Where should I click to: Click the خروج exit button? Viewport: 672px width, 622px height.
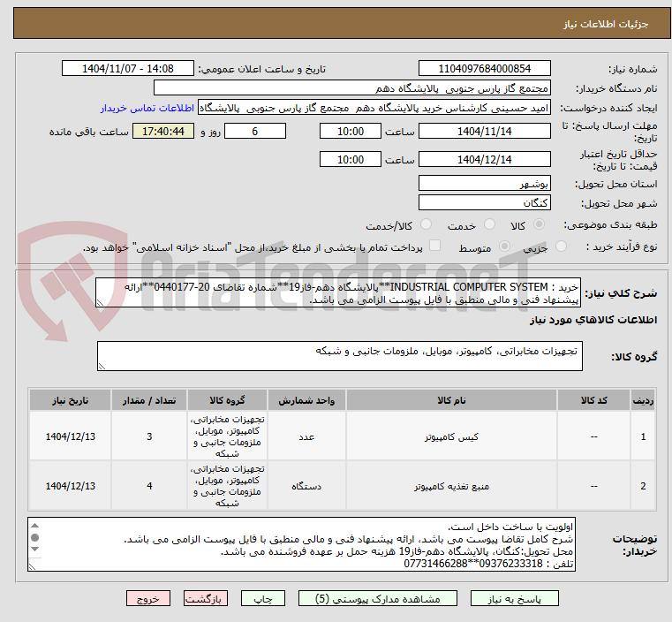[x=148, y=598]
